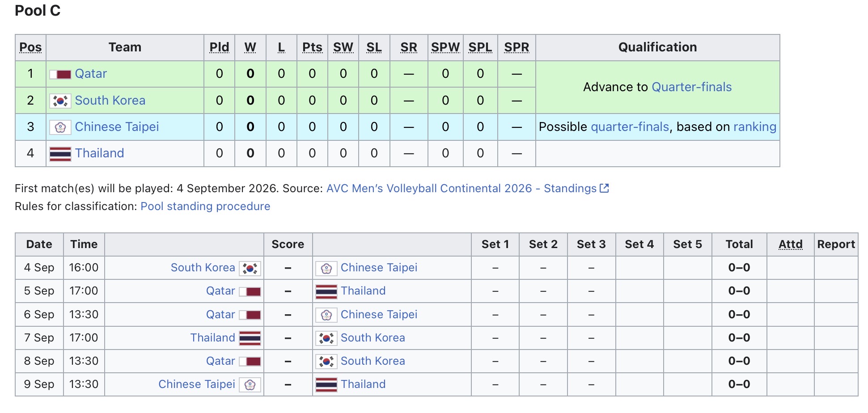Open South Korea link in 8 Sep match
868x413 pixels.
coord(373,361)
